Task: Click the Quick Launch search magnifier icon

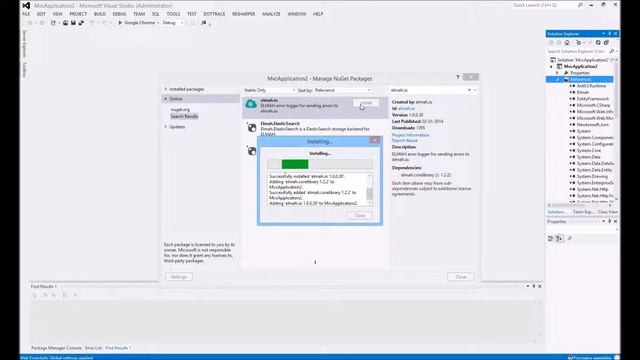Action: [580, 5]
